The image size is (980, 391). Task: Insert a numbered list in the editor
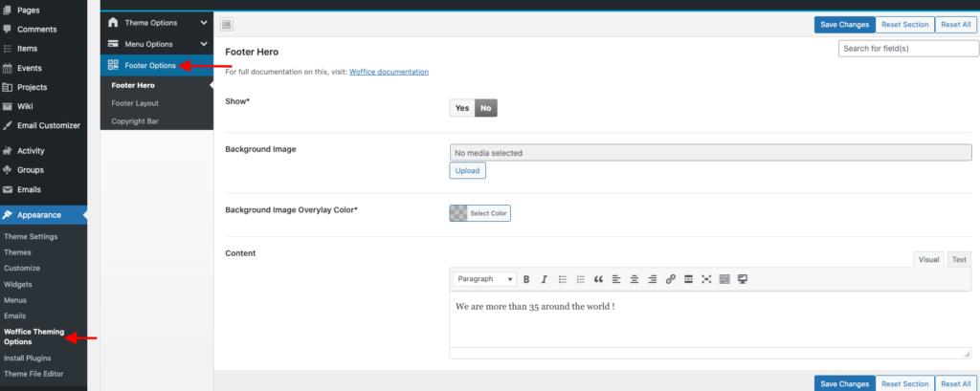pyautogui.click(x=580, y=279)
